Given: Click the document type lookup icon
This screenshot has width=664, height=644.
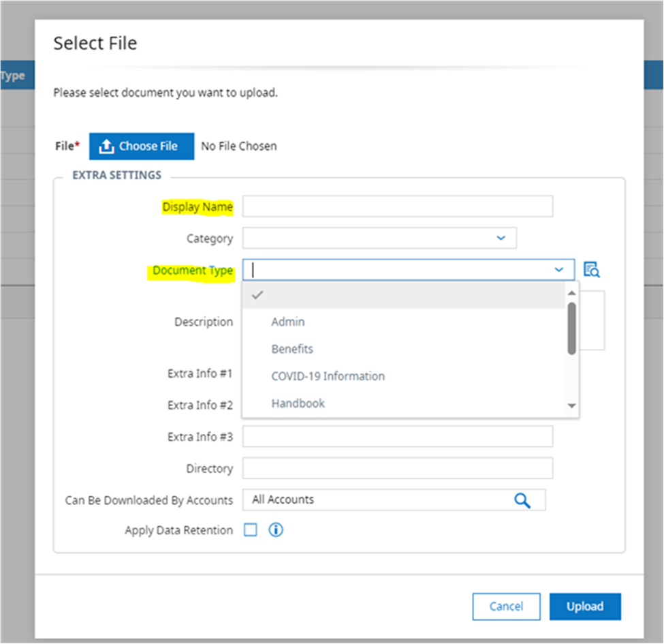Looking at the screenshot, I should pyautogui.click(x=591, y=270).
